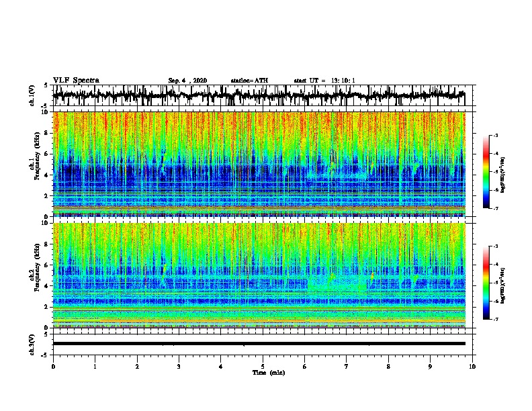Screen dimensions: 532x411
Task: Click the ch.1 spectrogram panel
Action: point(259,164)
